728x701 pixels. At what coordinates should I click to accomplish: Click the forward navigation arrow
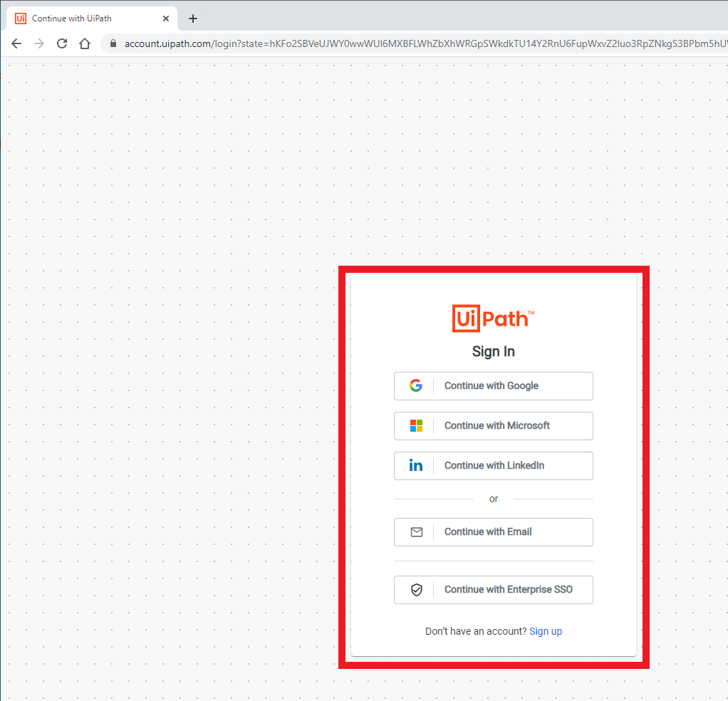click(39, 43)
